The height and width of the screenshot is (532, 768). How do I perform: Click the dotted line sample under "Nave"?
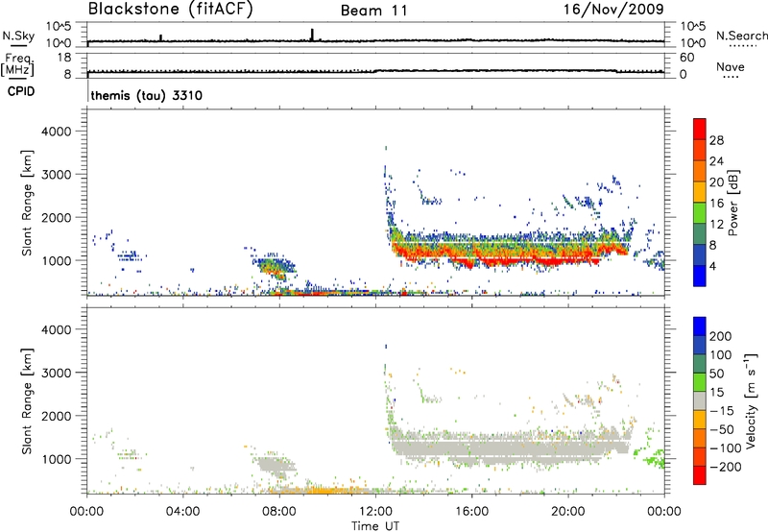pos(731,78)
